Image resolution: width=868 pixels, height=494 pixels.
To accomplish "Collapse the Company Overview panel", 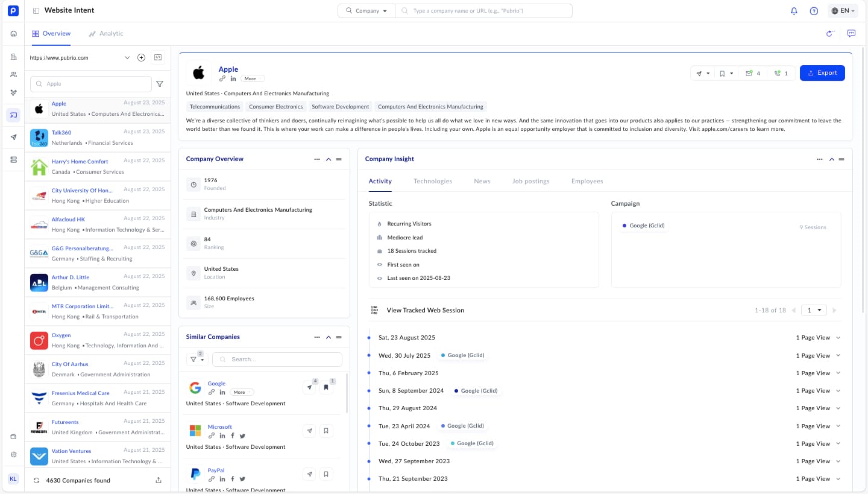I will [x=329, y=159].
